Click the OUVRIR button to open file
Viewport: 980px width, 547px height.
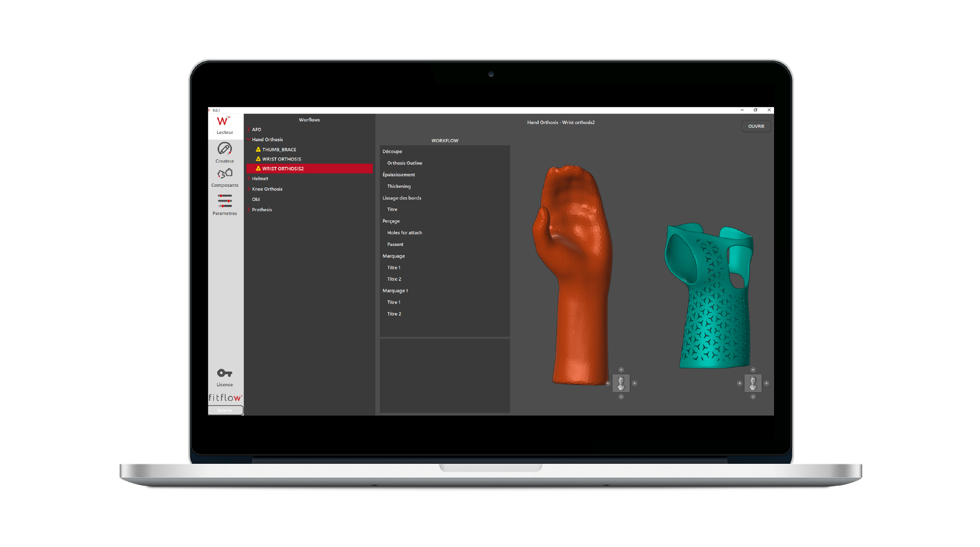coord(756,126)
